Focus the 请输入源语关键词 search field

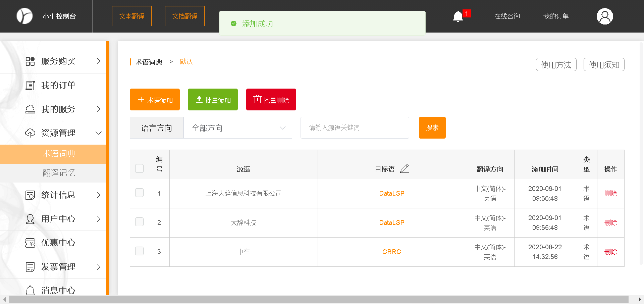tap(355, 128)
